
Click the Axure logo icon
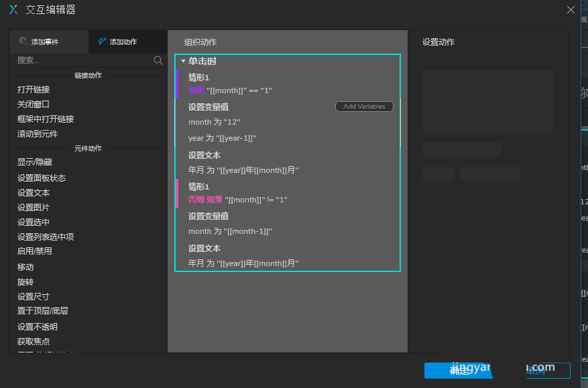[13, 9]
